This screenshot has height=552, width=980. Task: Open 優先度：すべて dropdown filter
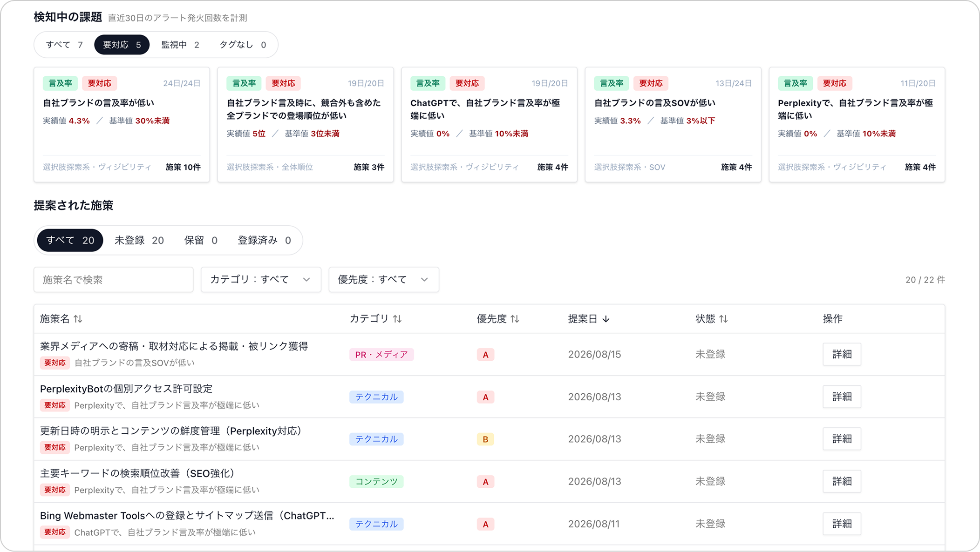coord(384,280)
